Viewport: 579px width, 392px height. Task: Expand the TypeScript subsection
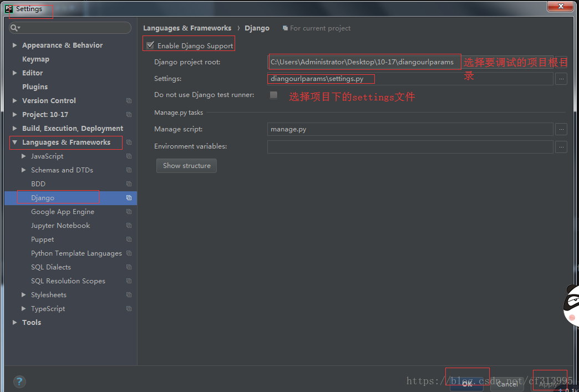click(x=24, y=309)
